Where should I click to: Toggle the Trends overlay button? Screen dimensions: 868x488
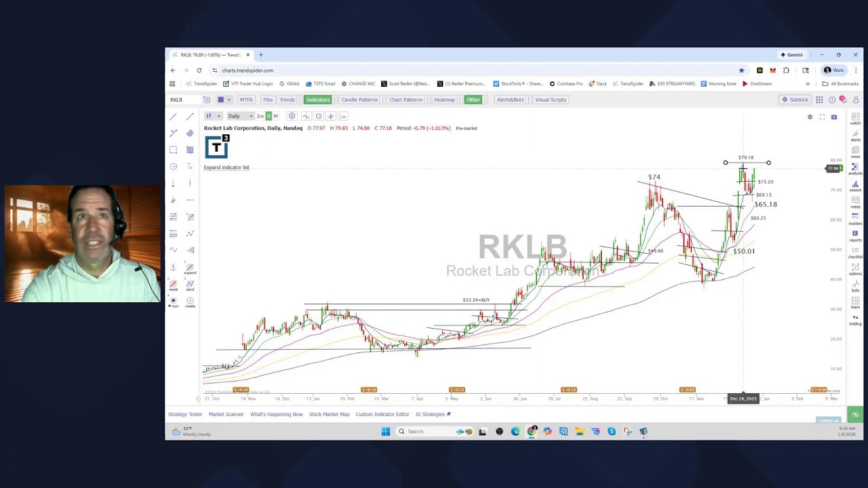[288, 100]
